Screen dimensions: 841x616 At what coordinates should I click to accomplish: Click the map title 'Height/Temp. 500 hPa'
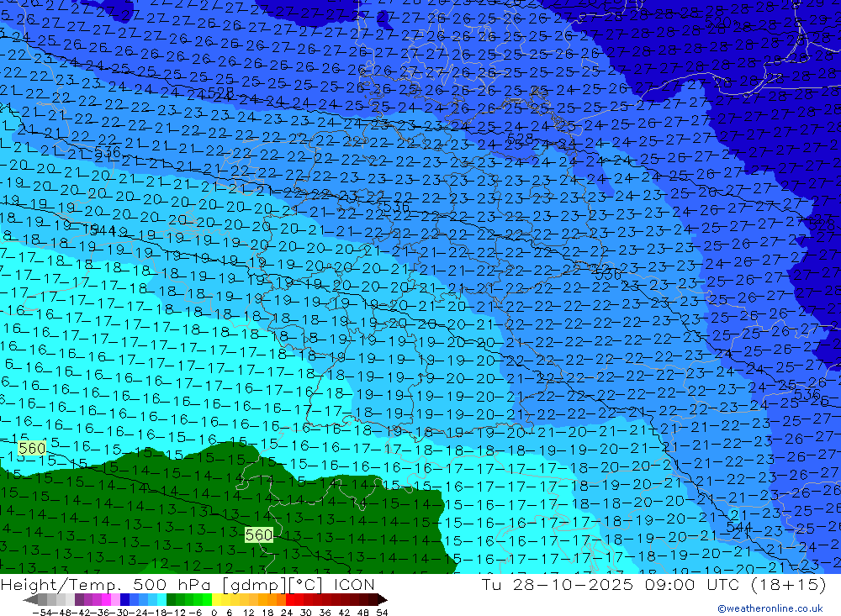[x=107, y=585]
